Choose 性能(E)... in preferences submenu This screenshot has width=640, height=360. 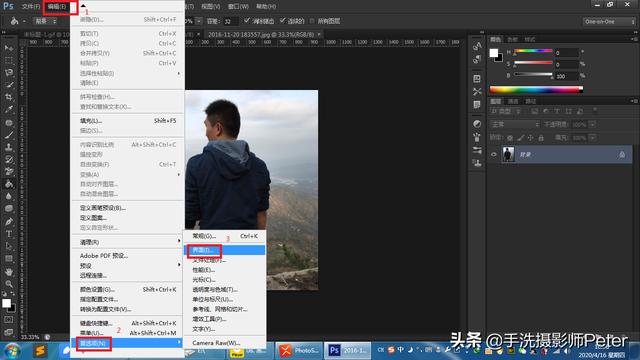[x=224, y=270]
